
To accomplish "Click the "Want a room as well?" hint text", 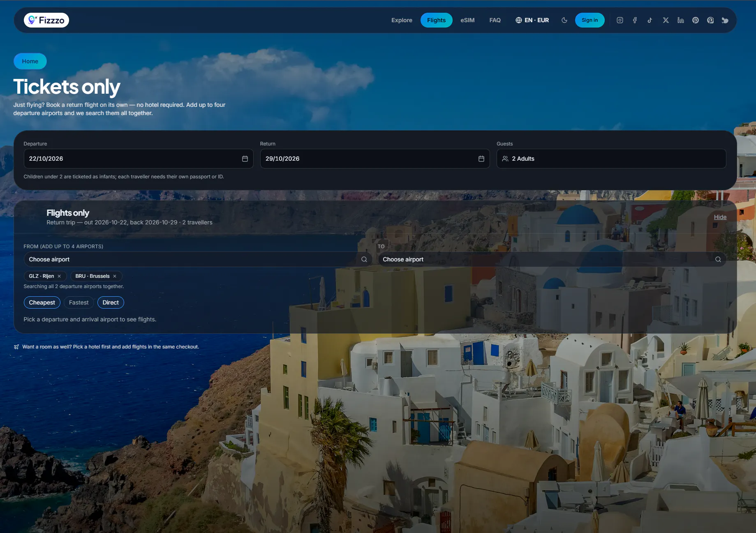I will [111, 347].
